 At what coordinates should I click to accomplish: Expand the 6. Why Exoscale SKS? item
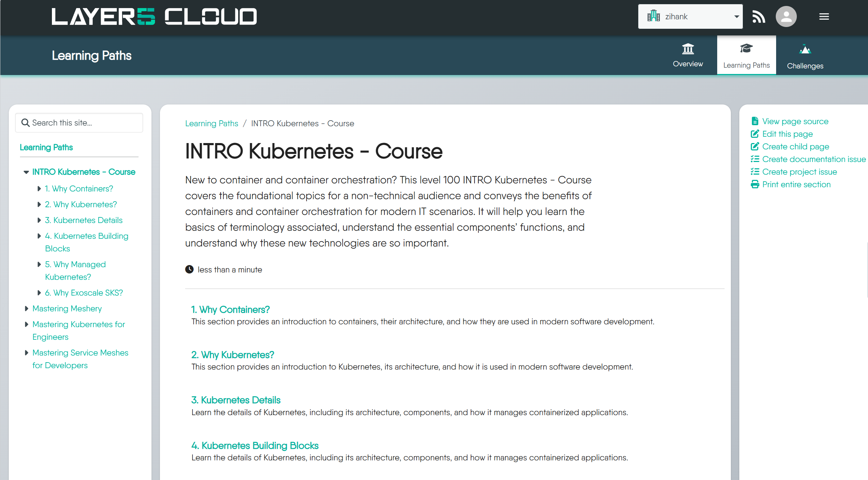point(39,293)
